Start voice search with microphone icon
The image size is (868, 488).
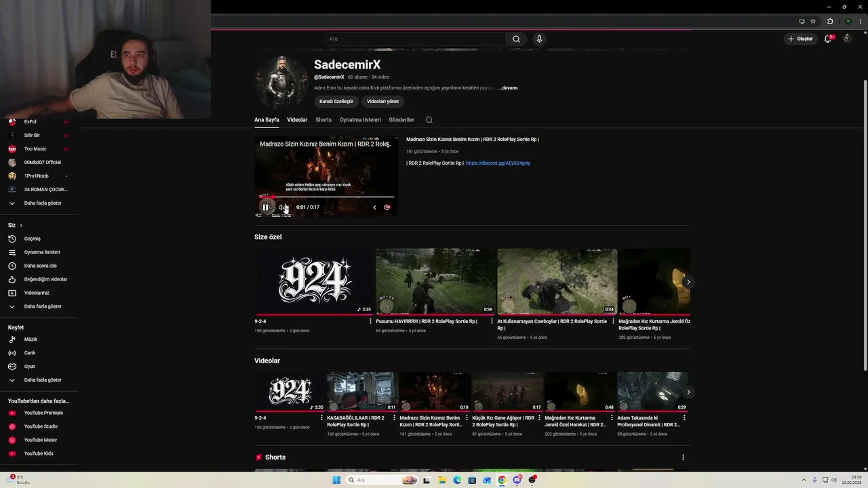539,39
